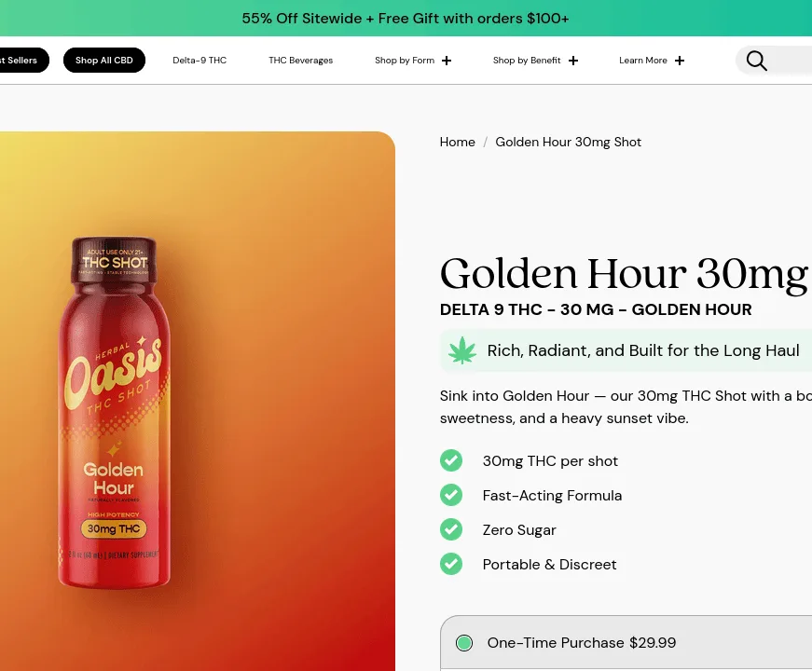Click the 30mg THC per shot text
The image size is (812, 671).
(x=550, y=460)
